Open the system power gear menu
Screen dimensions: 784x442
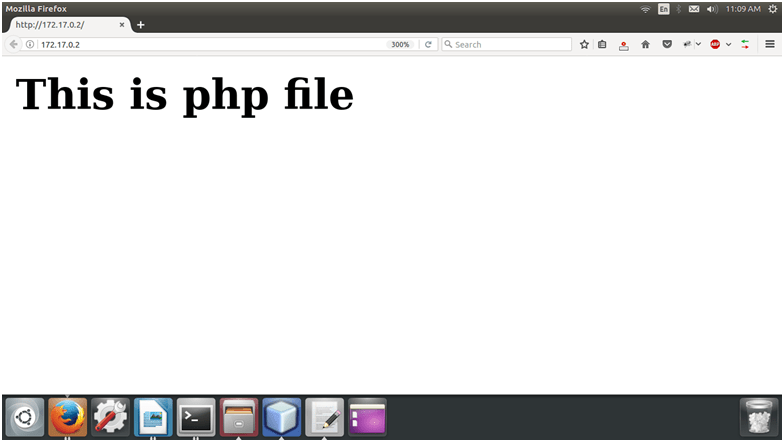pyautogui.click(x=772, y=9)
